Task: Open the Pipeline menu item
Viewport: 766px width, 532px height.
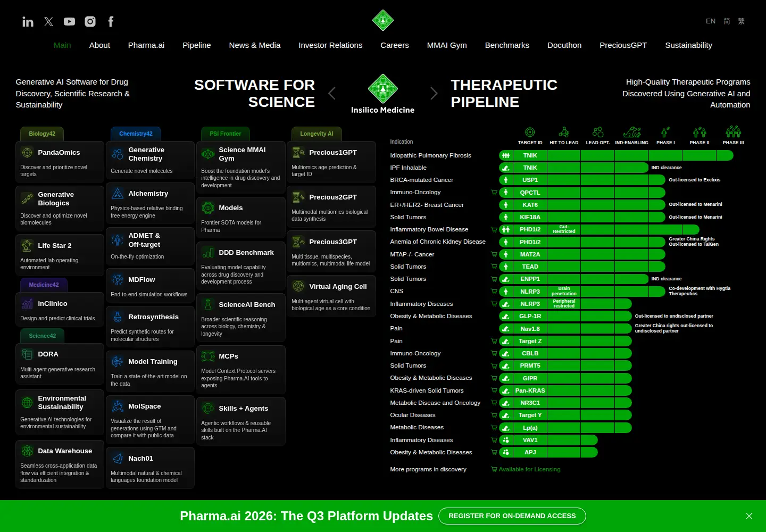Action: [x=197, y=45]
